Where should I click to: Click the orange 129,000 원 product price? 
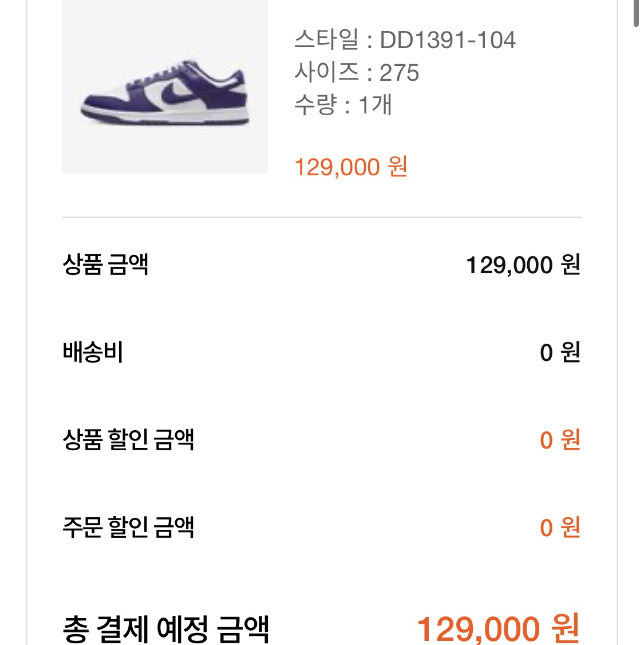[350, 167]
